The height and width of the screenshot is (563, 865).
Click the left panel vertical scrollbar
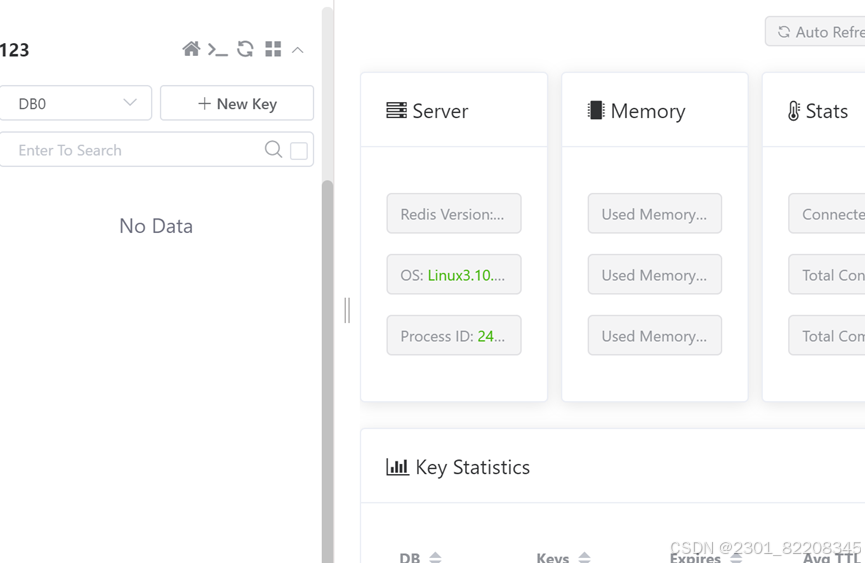[x=328, y=372]
